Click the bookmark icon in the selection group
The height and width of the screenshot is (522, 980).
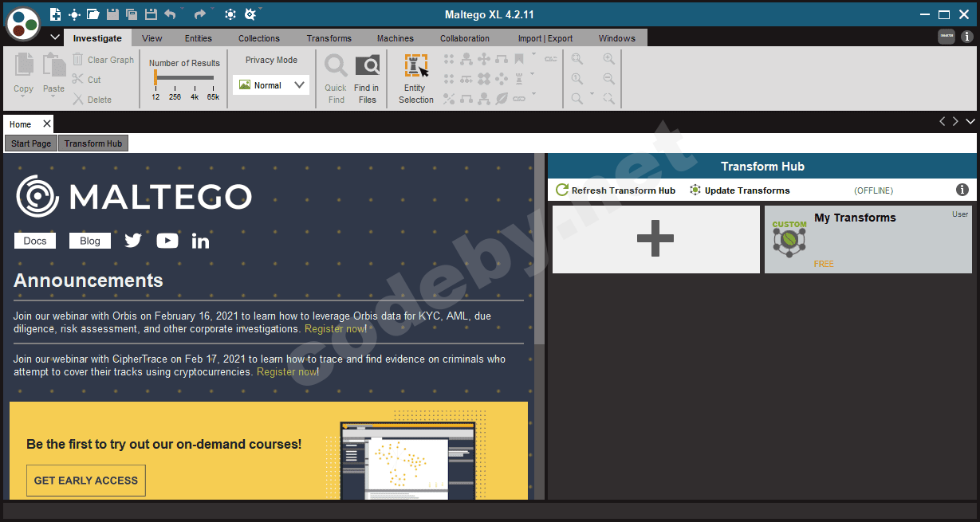click(x=519, y=59)
